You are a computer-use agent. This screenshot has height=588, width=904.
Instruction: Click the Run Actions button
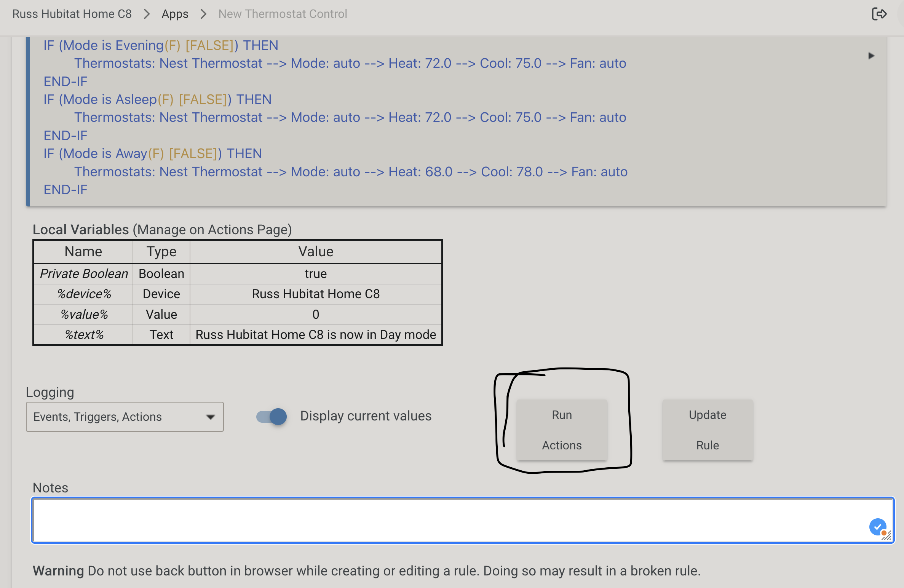click(562, 430)
